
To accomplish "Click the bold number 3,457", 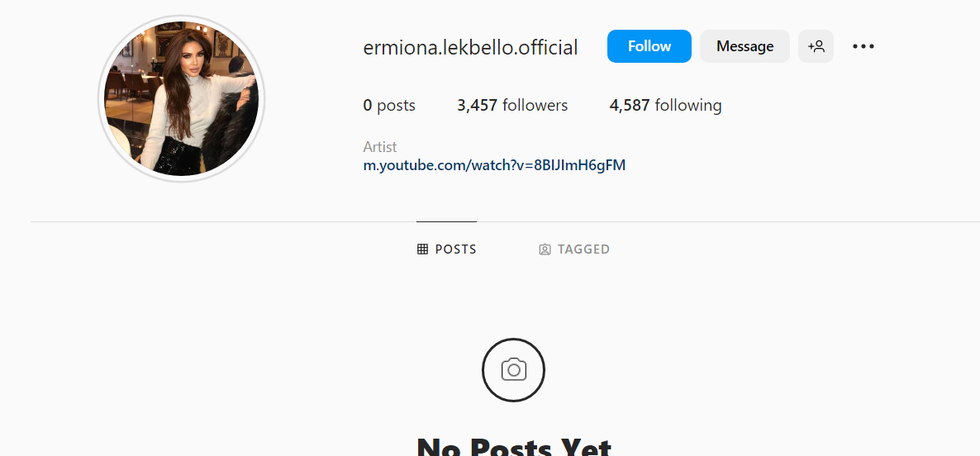I will [x=478, y=106].
